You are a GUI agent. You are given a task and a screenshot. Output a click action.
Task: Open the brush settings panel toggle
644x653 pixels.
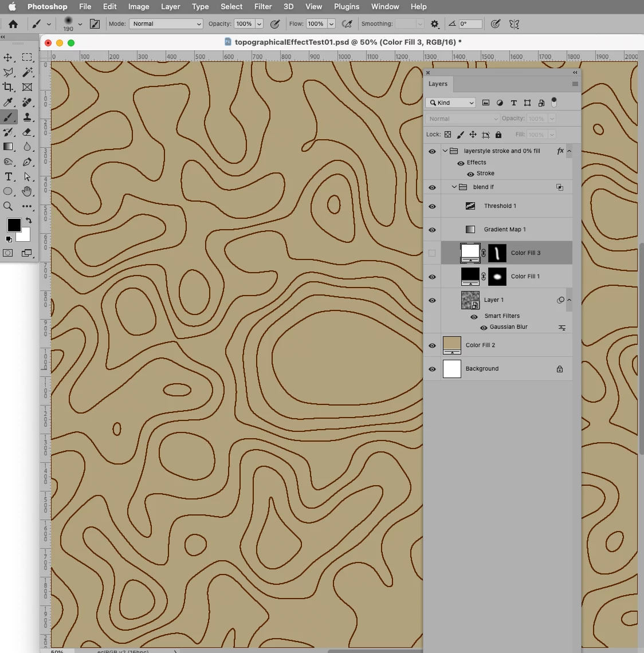(95, 23)
